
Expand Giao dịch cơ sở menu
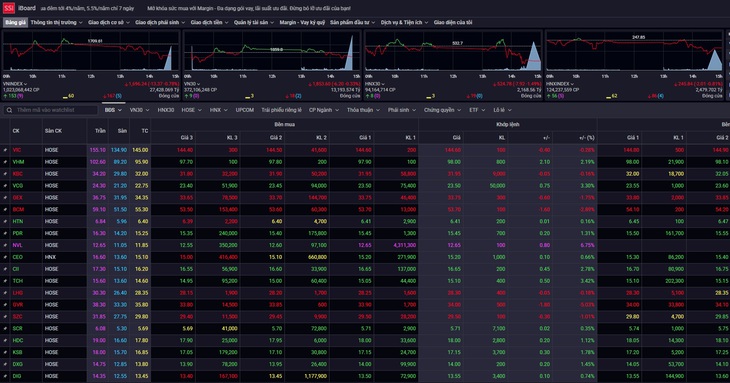tap(109, 22)
